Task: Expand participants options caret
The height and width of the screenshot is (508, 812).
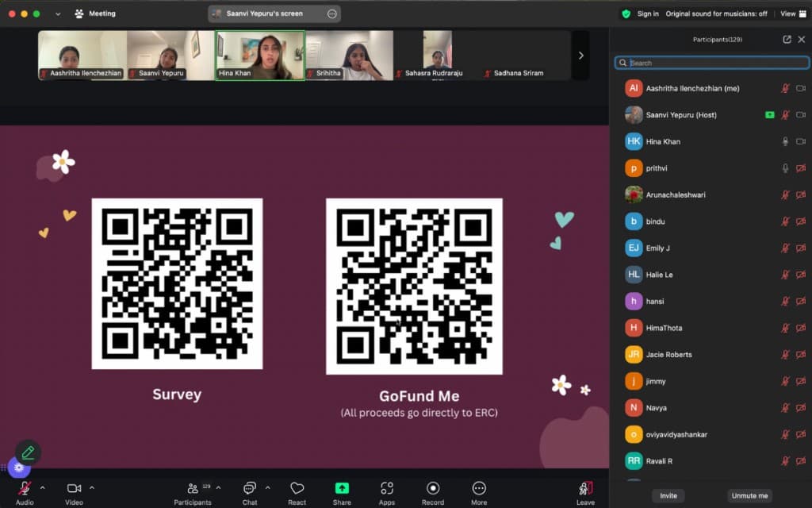Action: [x=218, y=488]
